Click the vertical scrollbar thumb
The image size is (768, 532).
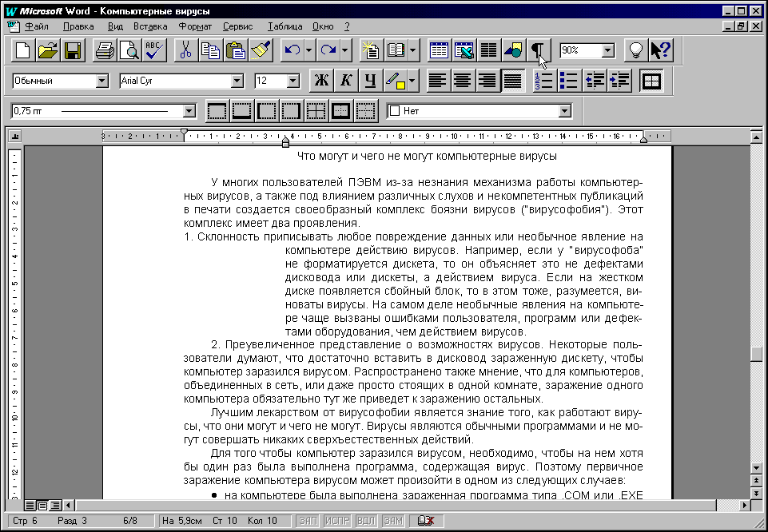(757, 353)
